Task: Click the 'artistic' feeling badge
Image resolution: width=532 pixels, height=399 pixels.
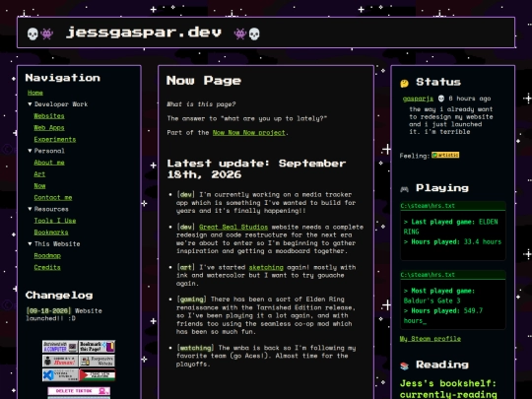Action: (445, 155)
